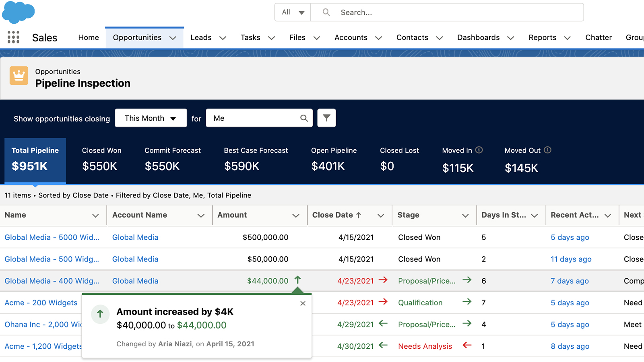Image resolution: width=644 pixels, height=362 pixels.
Task: Open the Dashboards tab
Action: [478, 37]
